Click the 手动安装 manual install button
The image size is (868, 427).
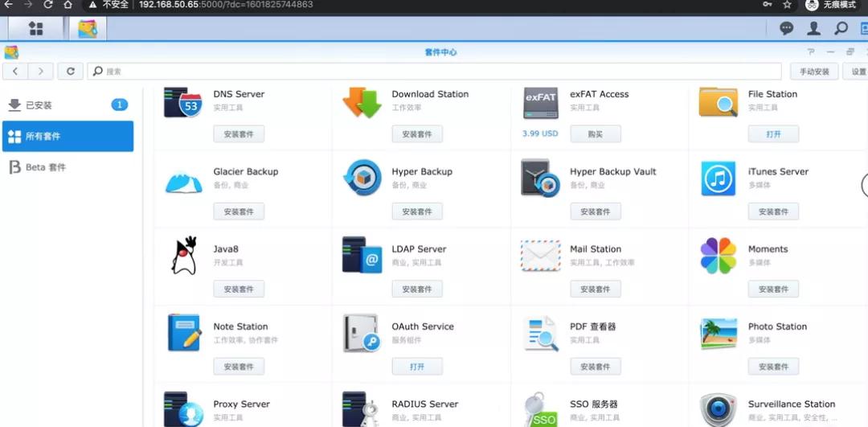tap(813, 72)
